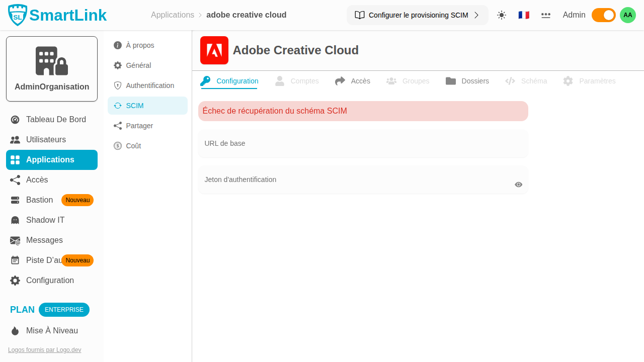Open the language selector with French flag
This screenshot has height=362, width=644.
[x=524, y=15]
